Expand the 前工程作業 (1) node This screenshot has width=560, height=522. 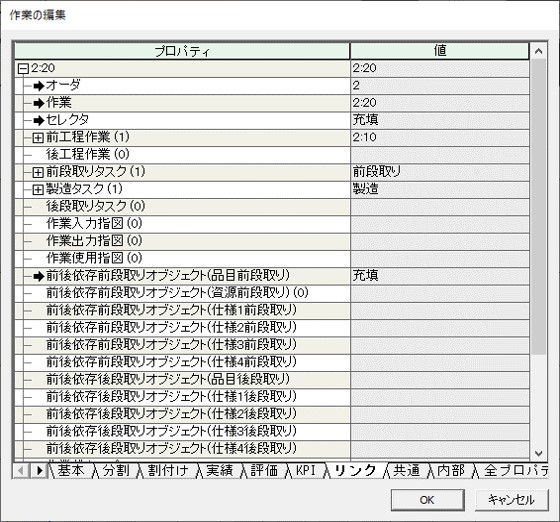pos(38,137)
